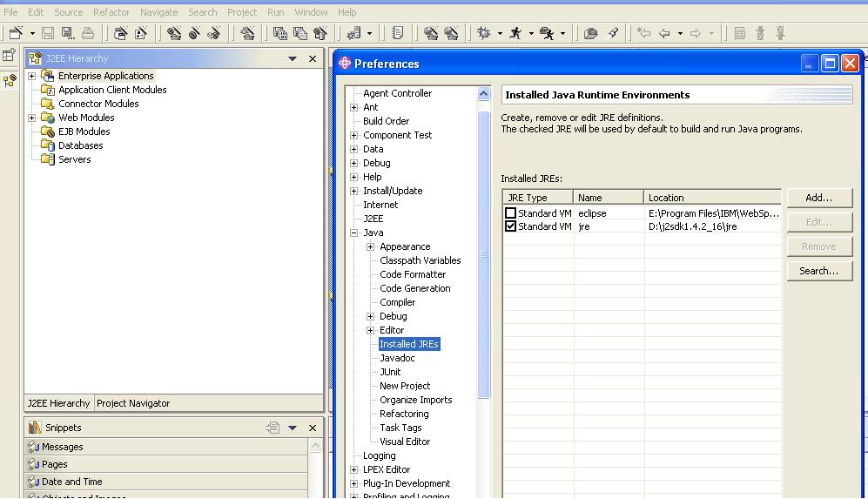Image resolution: width=868 pixels, height=499 pixels.
Task: Click the Search... button
Action: click(819, 271)
